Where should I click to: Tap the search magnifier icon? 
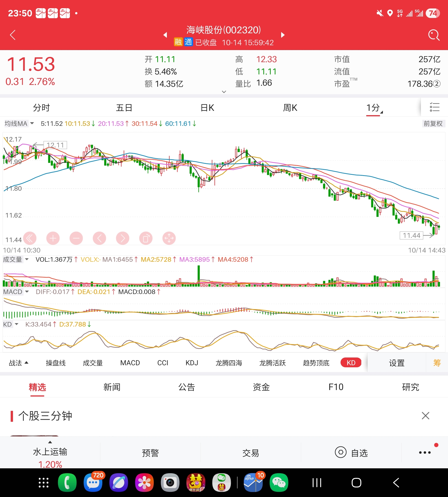(434, 35)
